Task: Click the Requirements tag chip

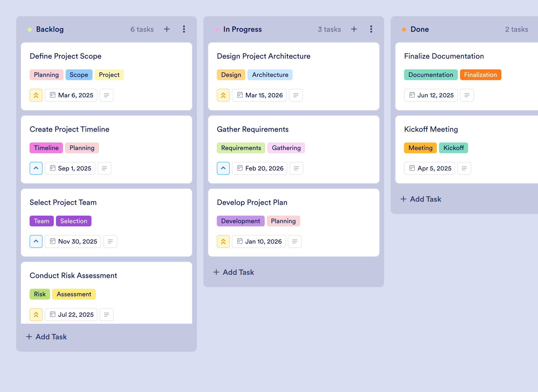Action: pyautogui.click(x=241, y=148)
